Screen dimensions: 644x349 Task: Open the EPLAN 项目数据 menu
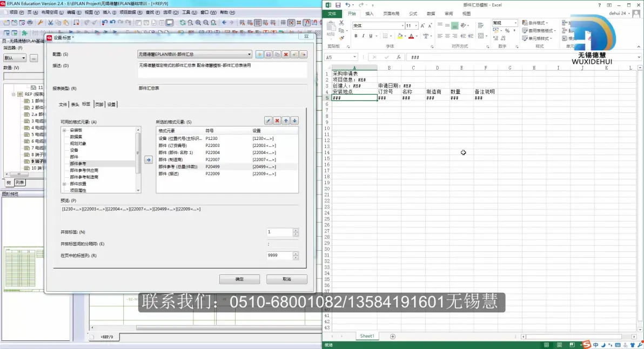131,12
